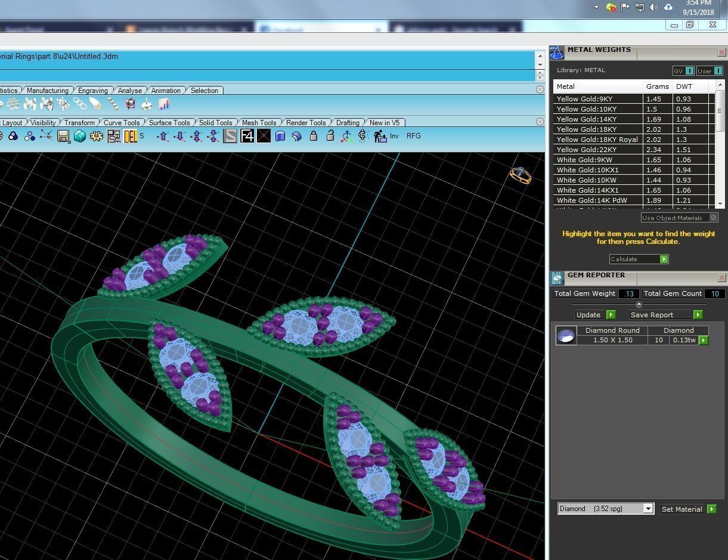Screen dimensions: 728x560
Task: Open the Diamond material dropdown
Action: pos(648,509)
